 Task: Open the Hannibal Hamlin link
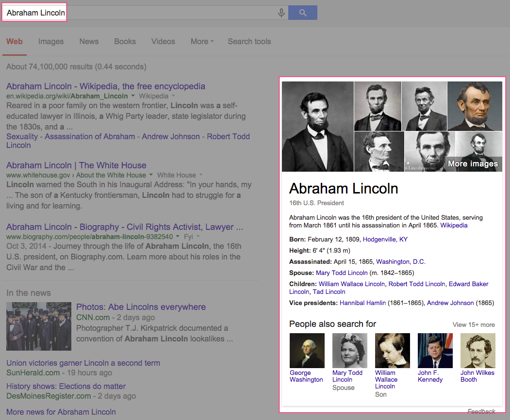click(362, 303)
